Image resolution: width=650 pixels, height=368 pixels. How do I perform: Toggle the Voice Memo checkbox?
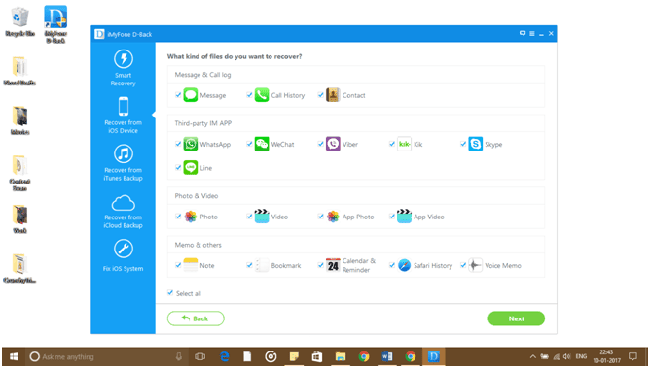pos(463,265)
